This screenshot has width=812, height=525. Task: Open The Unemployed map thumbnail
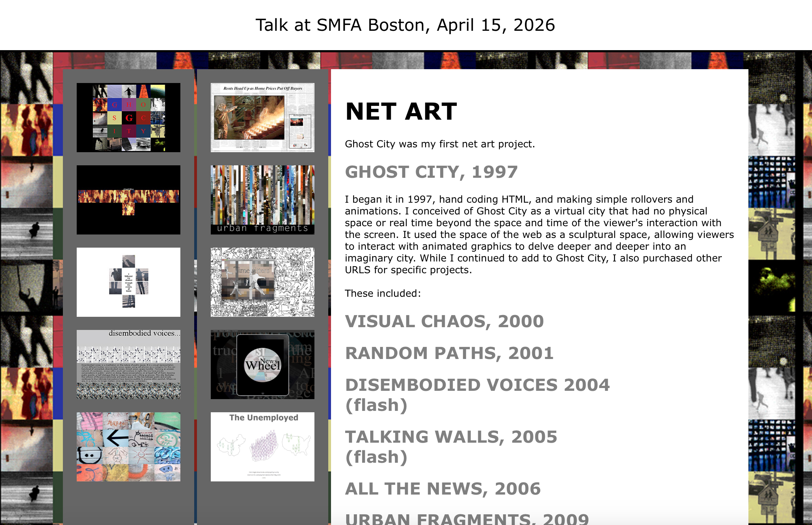(x=263, y=447)
